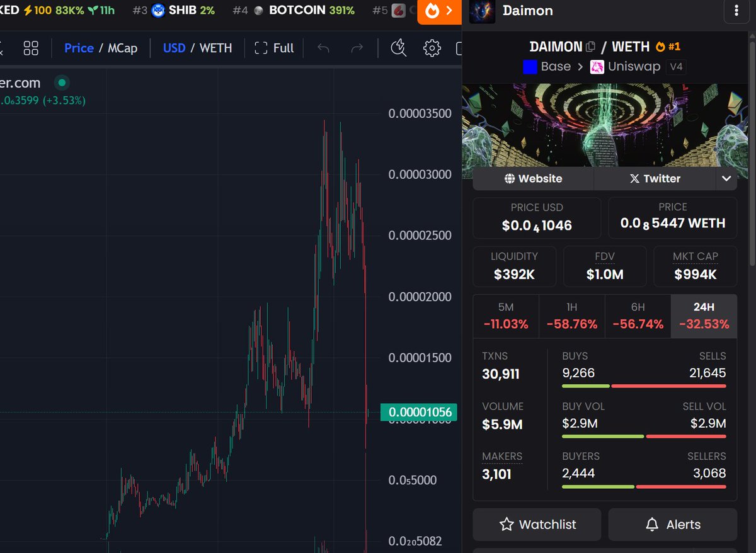Click the current price label 0.00001056
Image resolution: width=756 pixels, height=553 pixels.
420,413
